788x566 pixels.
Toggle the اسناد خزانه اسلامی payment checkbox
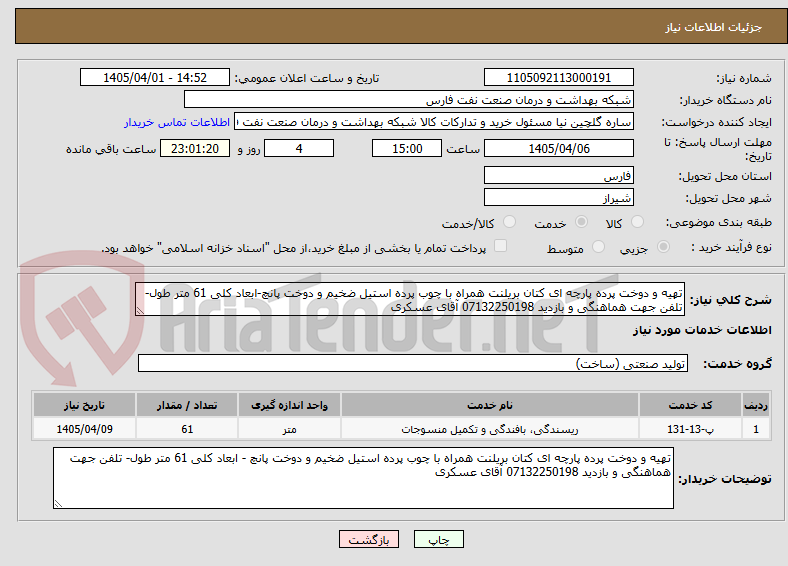501,246
